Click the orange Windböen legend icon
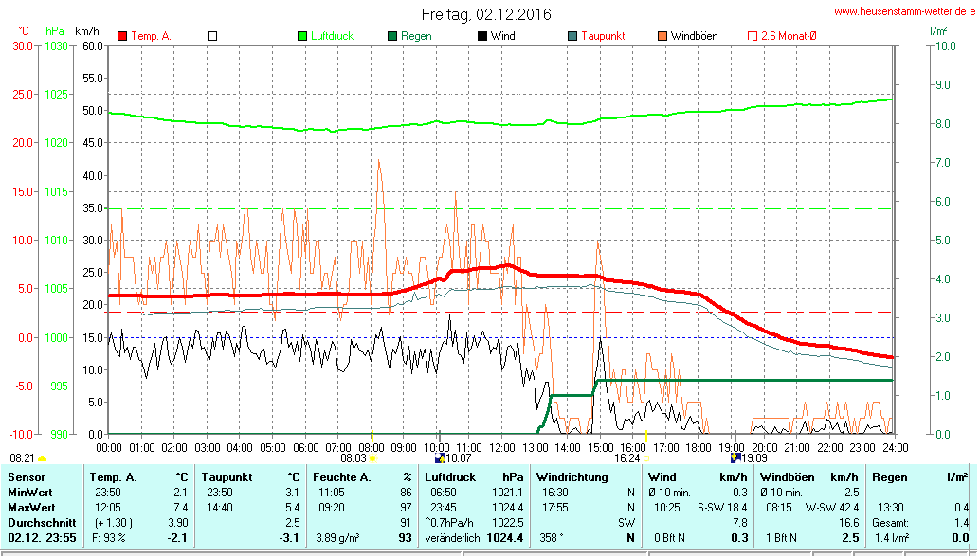Viewport: 980px width, 556px height. [x=662, y=36]
